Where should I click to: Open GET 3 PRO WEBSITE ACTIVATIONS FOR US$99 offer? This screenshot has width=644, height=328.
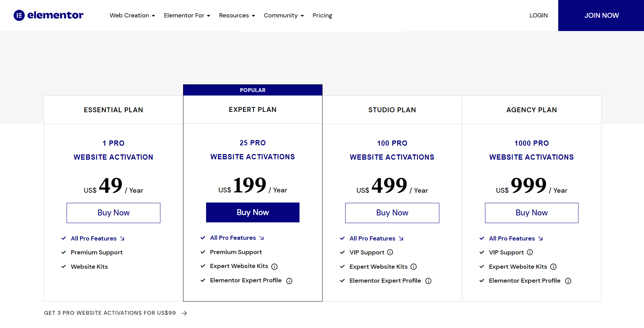point(110,313)
